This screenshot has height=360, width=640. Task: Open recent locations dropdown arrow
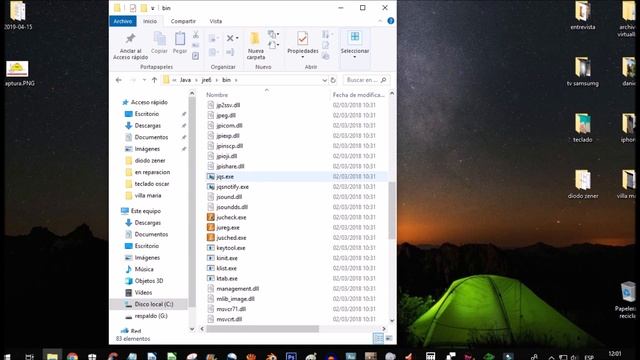pos(144,80)
